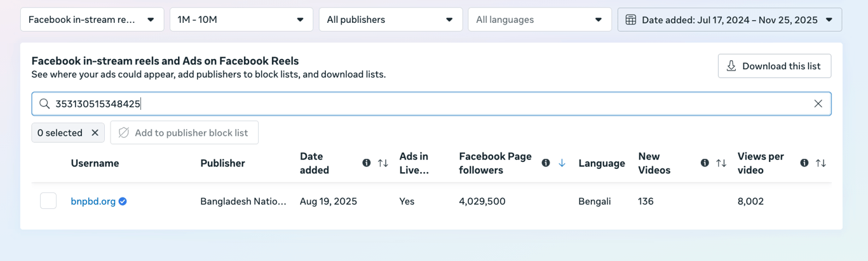Open the All languages dropdown
Screen dimensions: 868x261
point(540,20)
